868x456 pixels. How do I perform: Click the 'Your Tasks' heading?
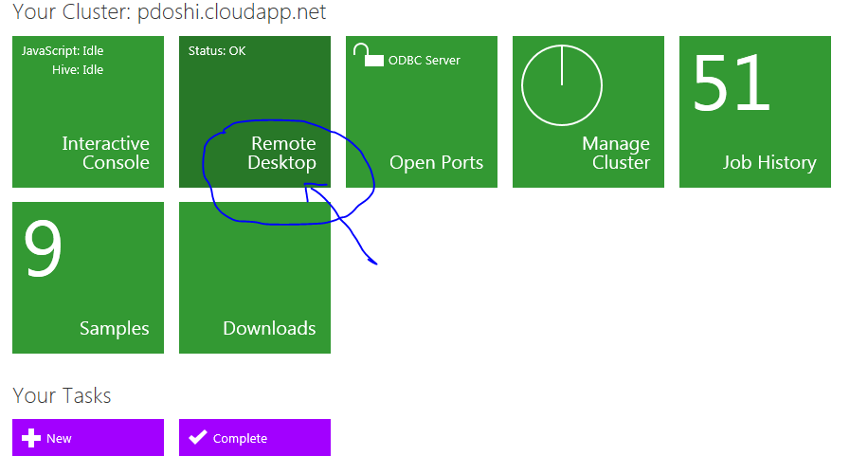tap(62, 395)
